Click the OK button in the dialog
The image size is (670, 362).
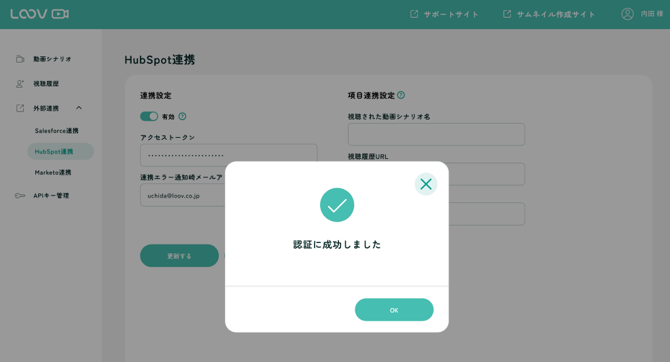click(394, 310)
